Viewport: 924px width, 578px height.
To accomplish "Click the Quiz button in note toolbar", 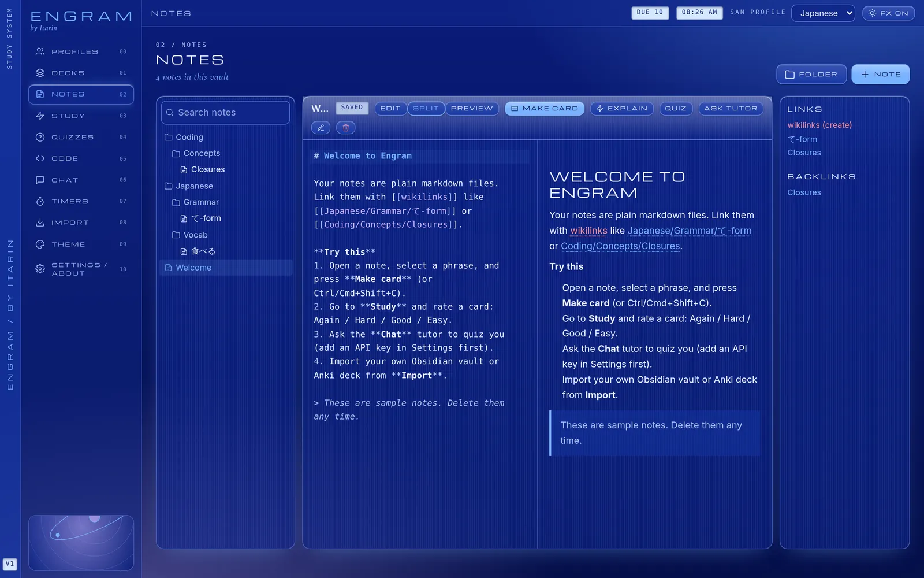I will [676, 109].
